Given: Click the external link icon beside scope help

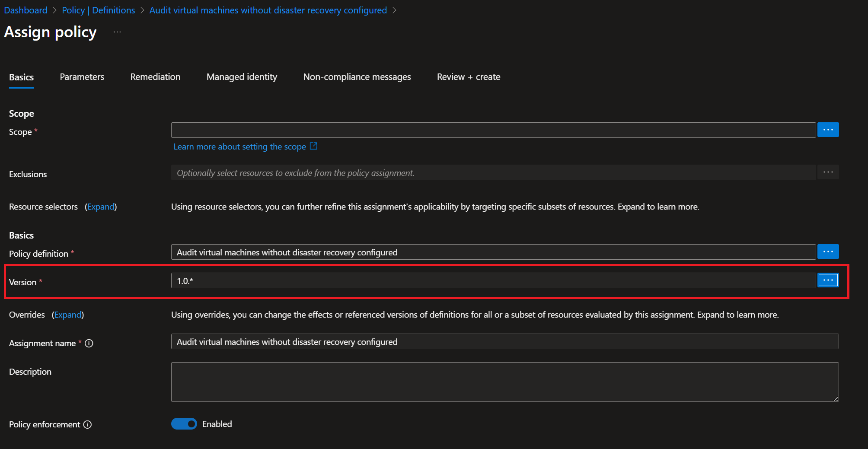Looking at the screenshot, I should (x=313, y=146).
